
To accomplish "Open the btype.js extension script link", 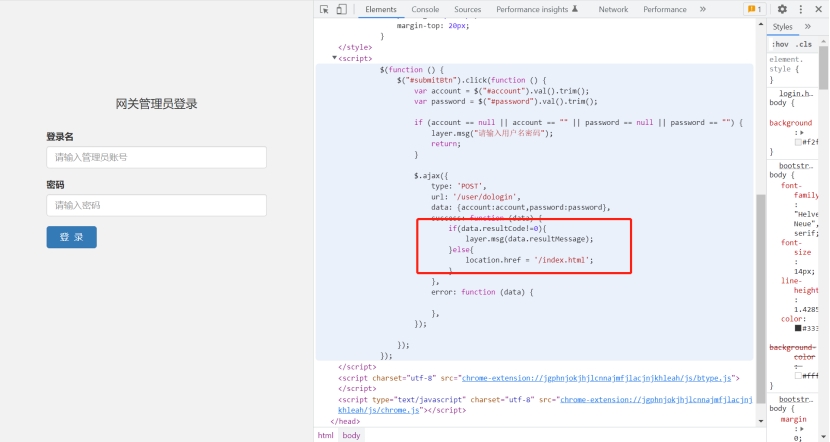I will (596, 378).
